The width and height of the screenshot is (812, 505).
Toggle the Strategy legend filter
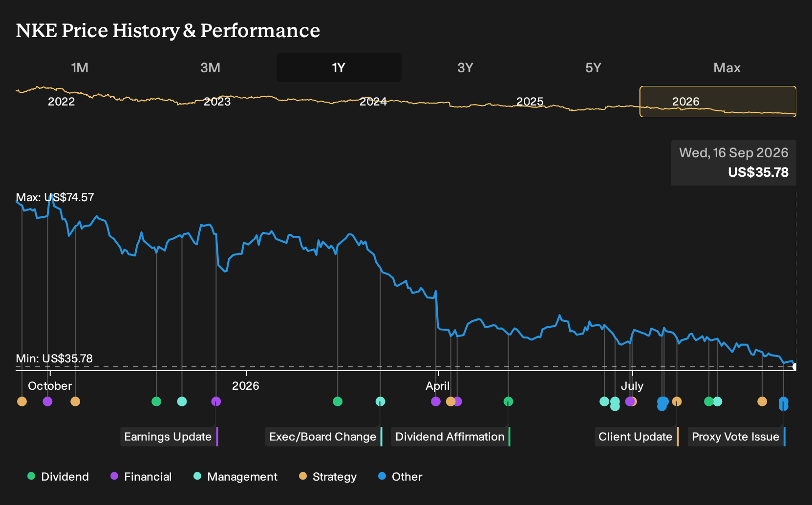pyautogui.click(x=328, y=477)
